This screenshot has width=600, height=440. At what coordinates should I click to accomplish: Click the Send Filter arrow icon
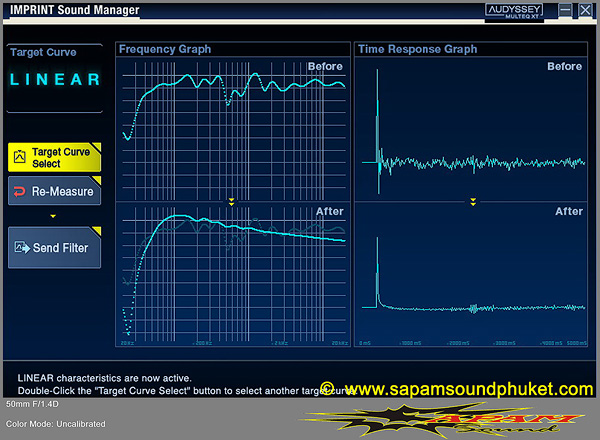[22, 248]
